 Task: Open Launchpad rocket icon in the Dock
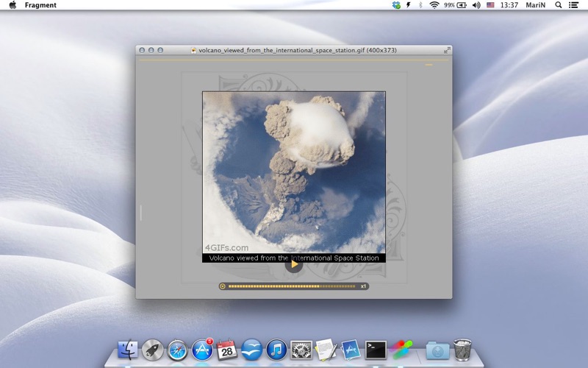click(152, 350)
